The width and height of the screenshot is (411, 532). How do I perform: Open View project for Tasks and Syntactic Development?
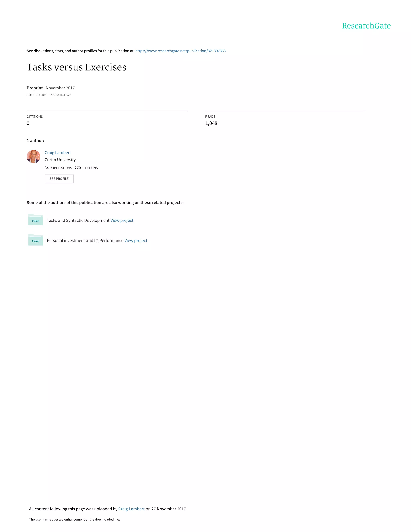coord(122,220)
